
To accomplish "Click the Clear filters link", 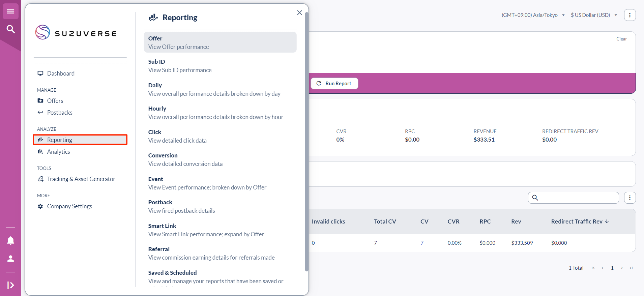I will 621,39.
